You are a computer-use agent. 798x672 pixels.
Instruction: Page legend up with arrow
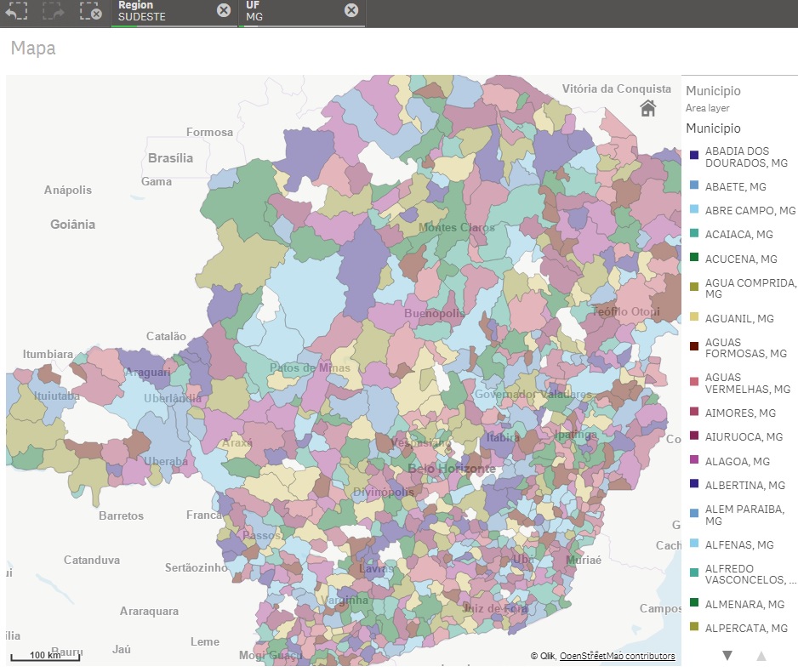[761, 655]
